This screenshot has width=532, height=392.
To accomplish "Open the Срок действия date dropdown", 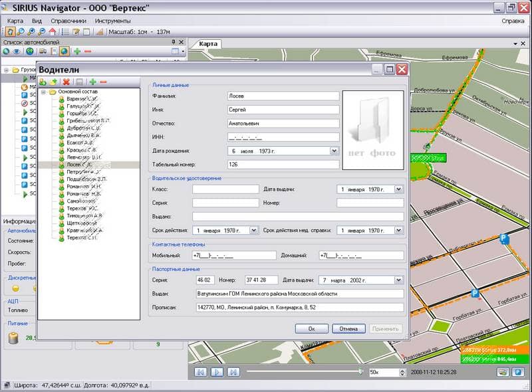I will [x=253, y=231].
